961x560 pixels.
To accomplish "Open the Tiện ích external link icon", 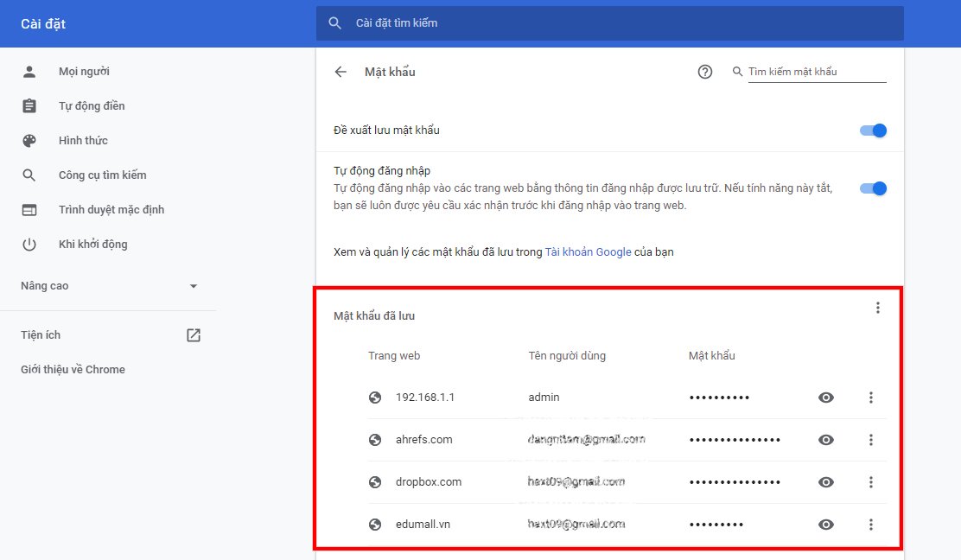I will (194, 335).
